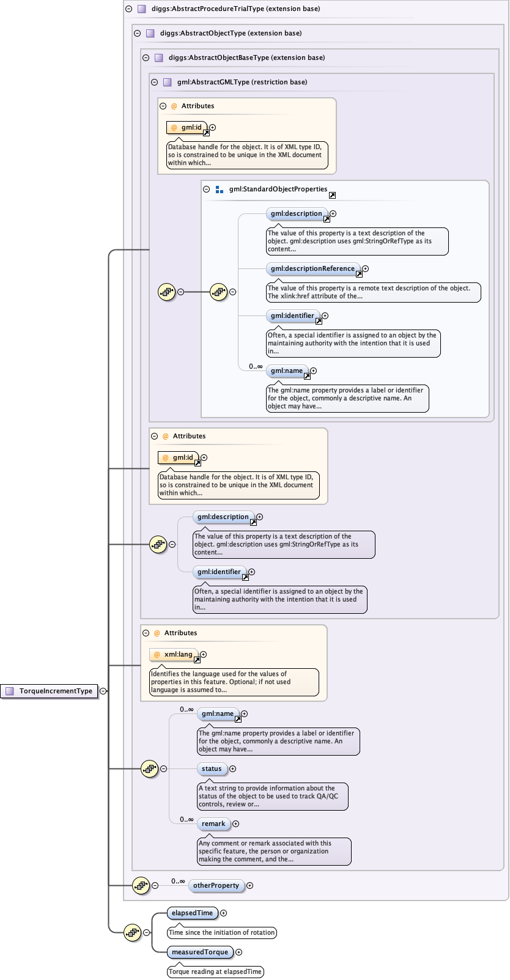Click the annotation 'Any comment or remark associated'
The width and height of the screenshot is (510, 980).
click(274, 852)
